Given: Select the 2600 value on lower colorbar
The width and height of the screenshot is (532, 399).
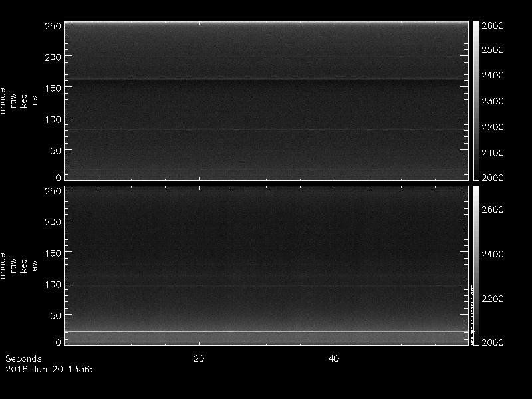Looking at the screenshot, I should (x=493, y=209).
